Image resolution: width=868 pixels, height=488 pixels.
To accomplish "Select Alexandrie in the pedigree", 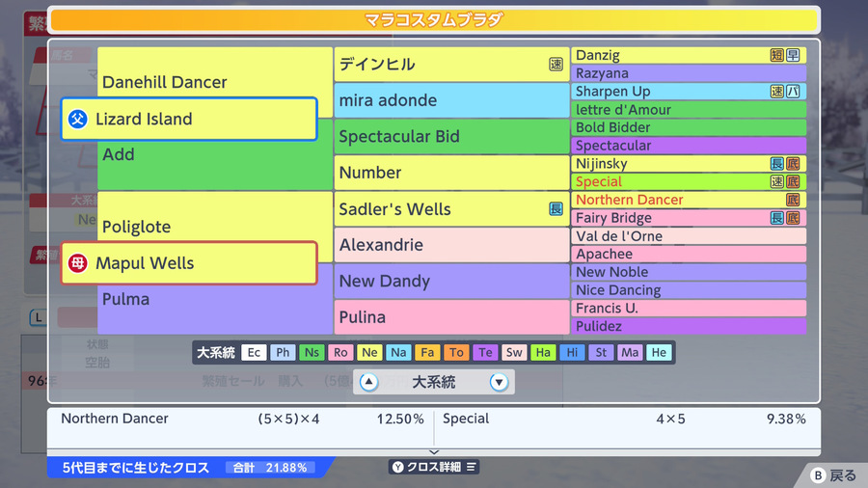I will point(451,245).
